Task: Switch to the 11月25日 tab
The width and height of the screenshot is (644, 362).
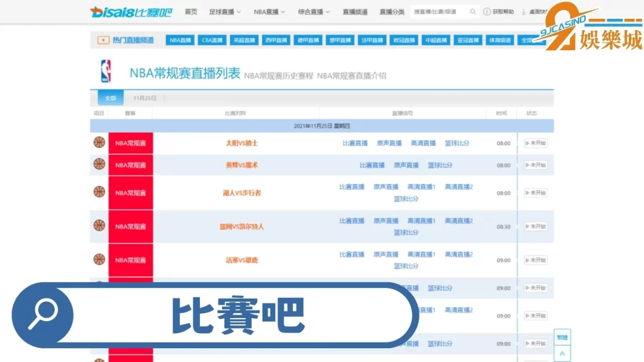Action: click(145, 98)
